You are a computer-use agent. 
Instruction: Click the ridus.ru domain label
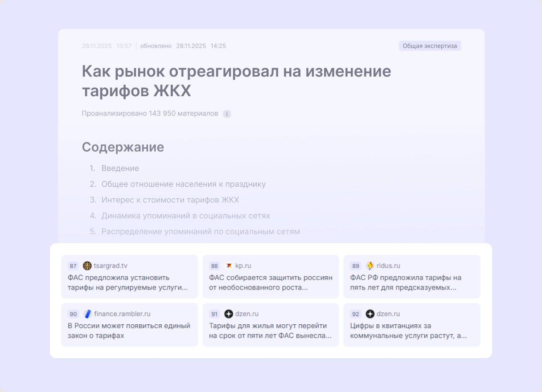click(388, 266)
